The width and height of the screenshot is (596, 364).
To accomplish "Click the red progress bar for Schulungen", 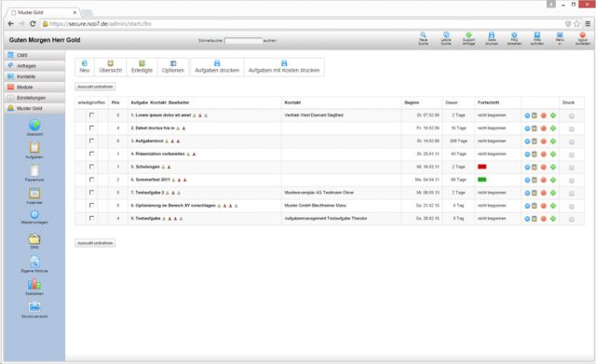I will coord(482,167).
